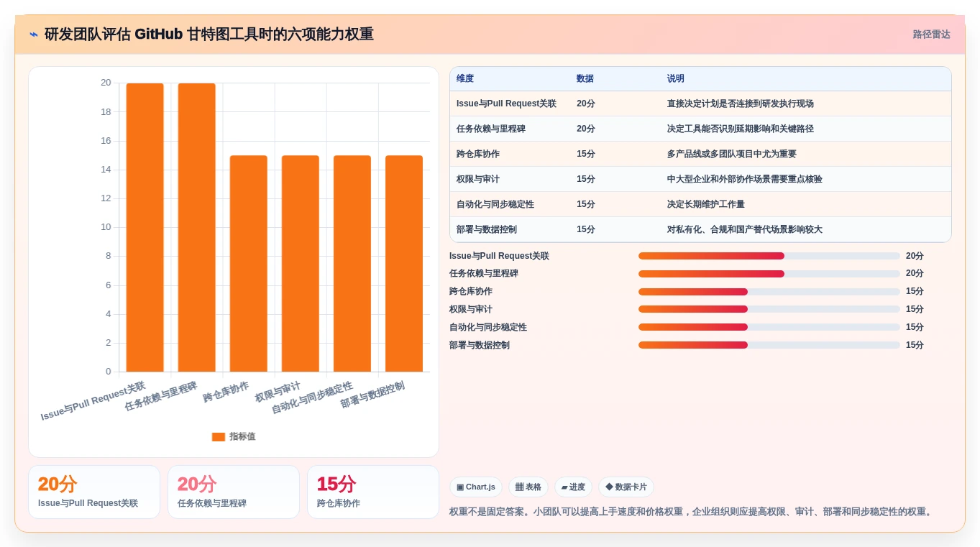Click the 部署与数据控制 progress bar
The width and height of the screenshot is (980, 547).
[x=769, y=345]
